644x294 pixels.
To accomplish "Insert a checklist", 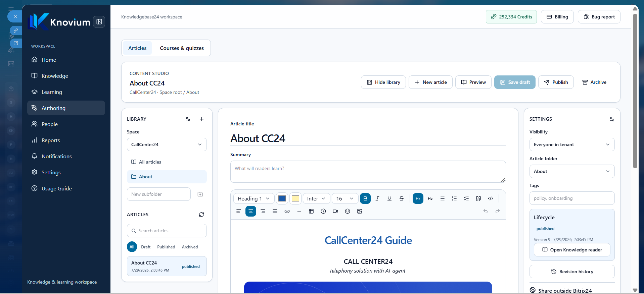I will point(466,198).
